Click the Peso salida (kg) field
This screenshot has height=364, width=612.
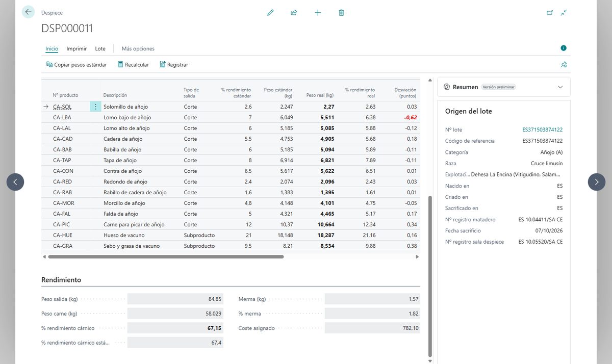174,299
